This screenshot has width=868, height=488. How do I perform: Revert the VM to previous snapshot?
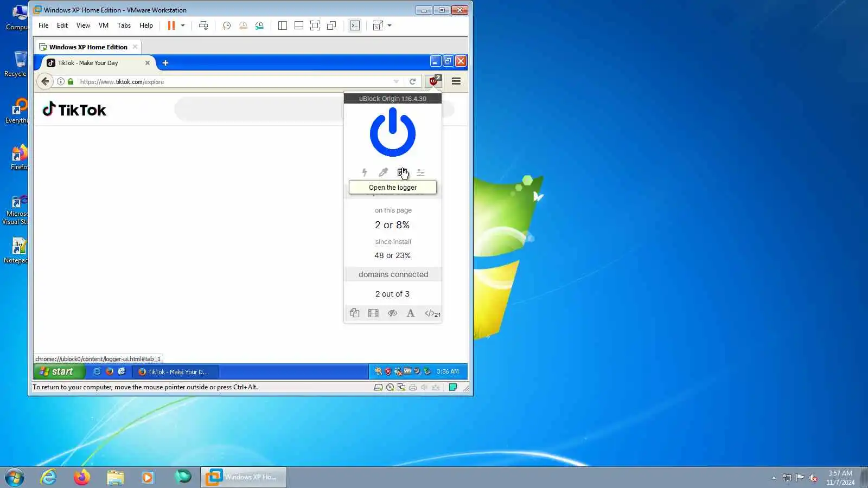coord(243,25)
